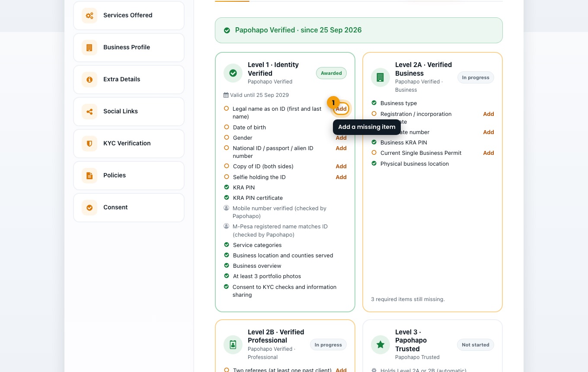
Task: Click the Social Links share icon
Action: coord(89,112)
